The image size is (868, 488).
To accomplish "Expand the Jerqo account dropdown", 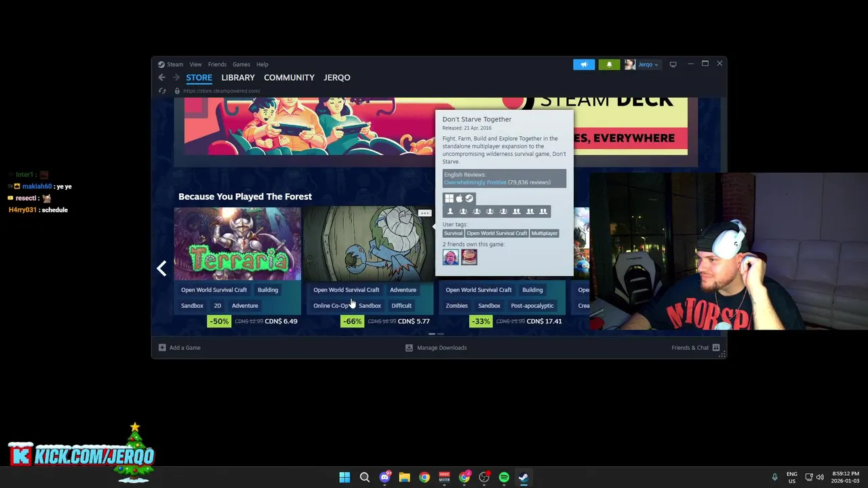I will point(648,64).
